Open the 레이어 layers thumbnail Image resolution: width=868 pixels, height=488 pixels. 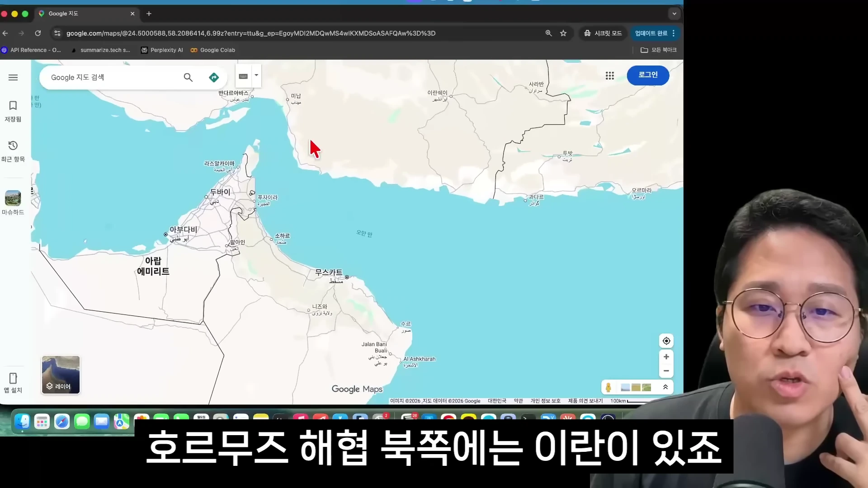click(x=61, y=375)
